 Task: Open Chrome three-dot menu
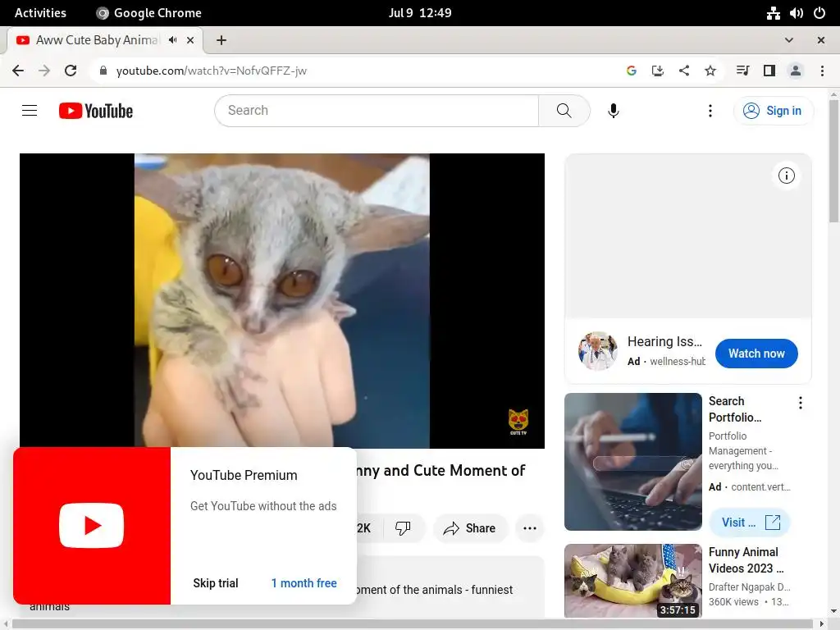(822, 71)
